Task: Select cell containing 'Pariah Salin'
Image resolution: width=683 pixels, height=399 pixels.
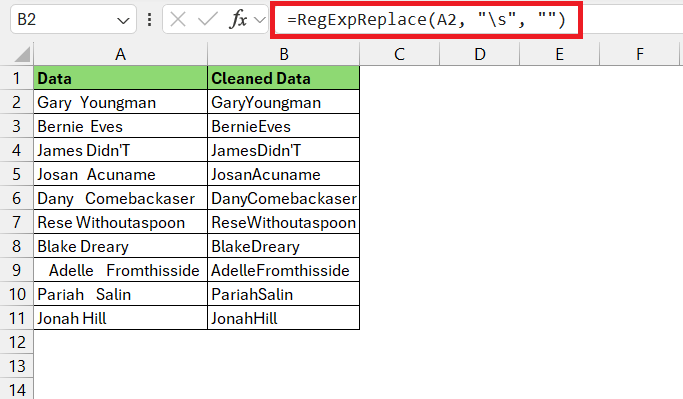Action: click(121, 294)
